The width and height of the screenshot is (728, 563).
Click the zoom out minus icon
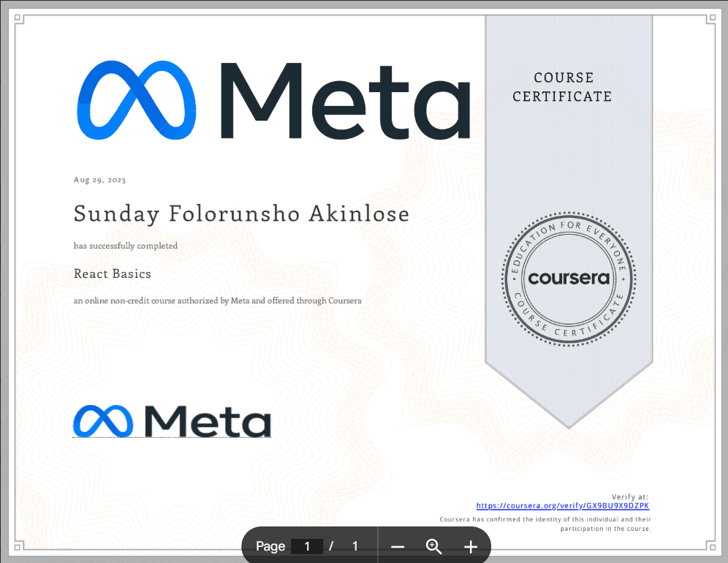pos(398,547)
